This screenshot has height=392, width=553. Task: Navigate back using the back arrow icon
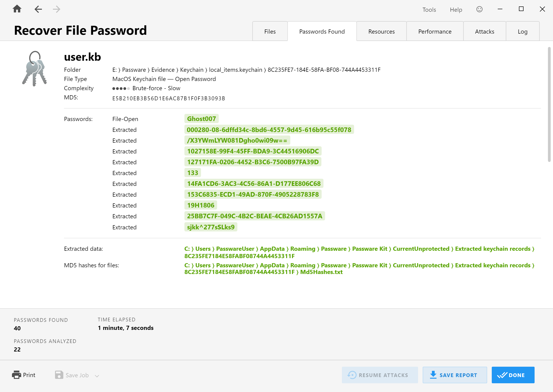click(38, 9)
